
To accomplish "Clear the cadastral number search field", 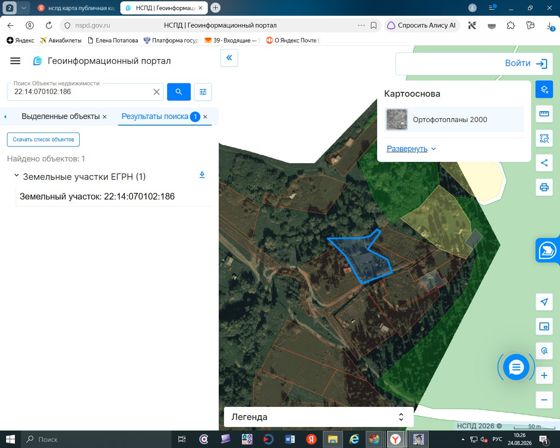I will 156,92.
